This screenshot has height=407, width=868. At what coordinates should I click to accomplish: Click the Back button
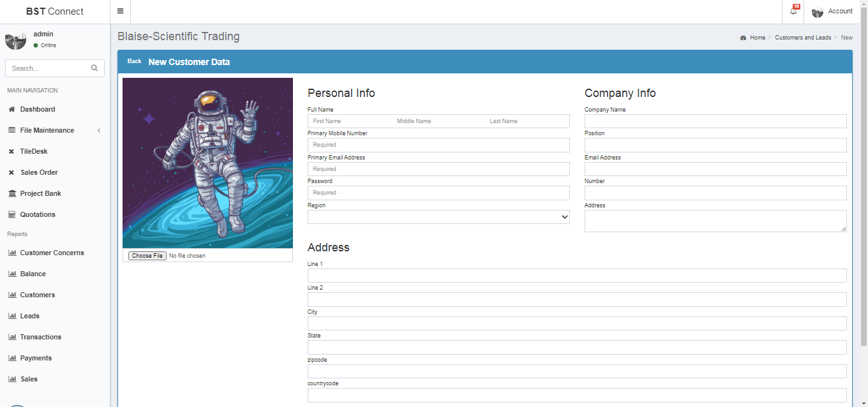[x=134, y=61]
